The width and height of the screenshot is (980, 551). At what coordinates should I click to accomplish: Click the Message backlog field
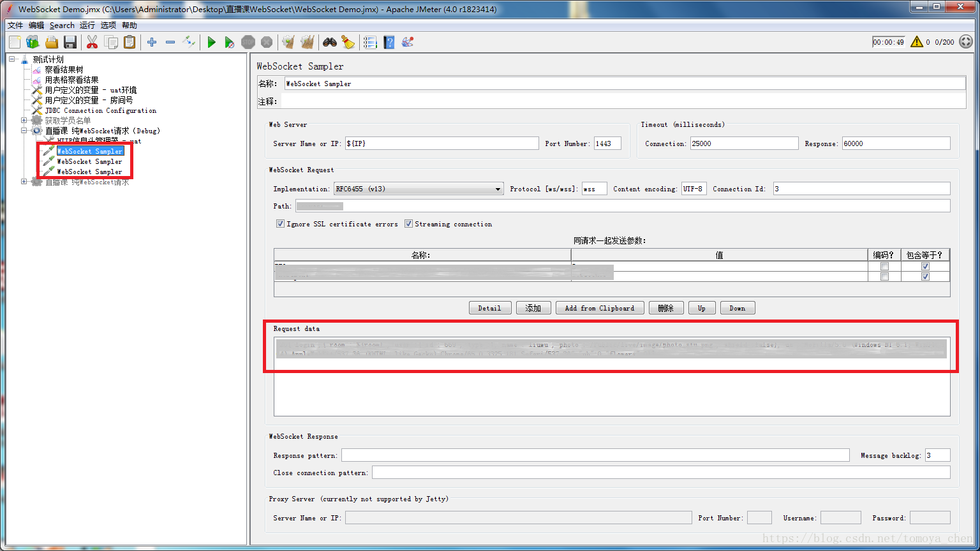click(x=938, y=455)
